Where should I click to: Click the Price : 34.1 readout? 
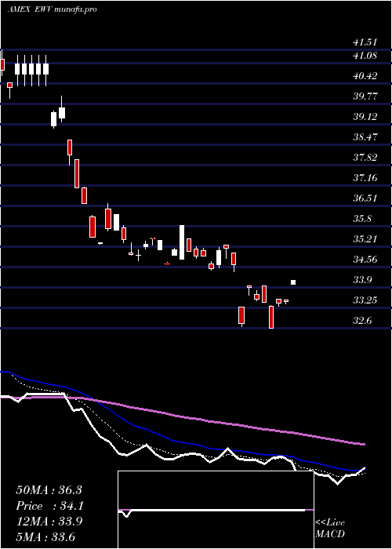point(49,506)
